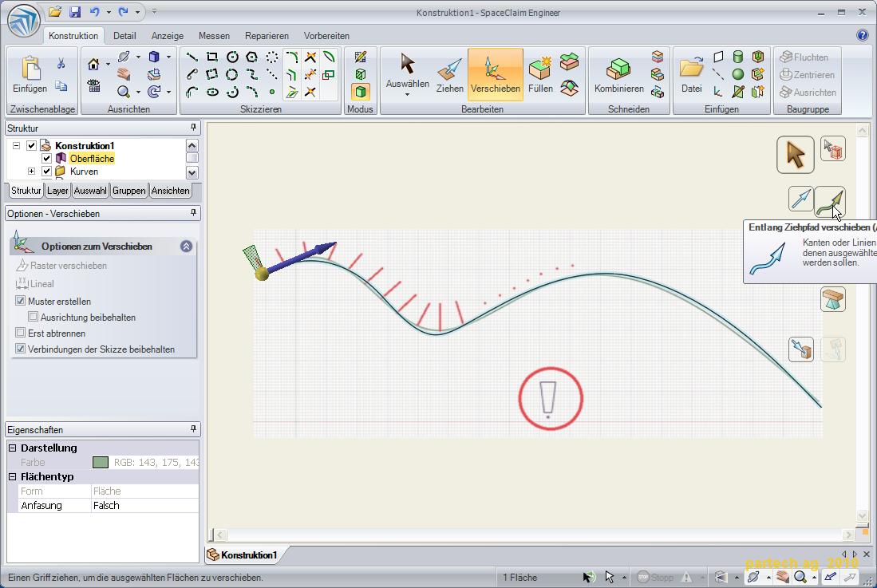The image size is (877, 588).
Task: Click the straight arrow direction tool guide
Action: (x=800, y=199)
